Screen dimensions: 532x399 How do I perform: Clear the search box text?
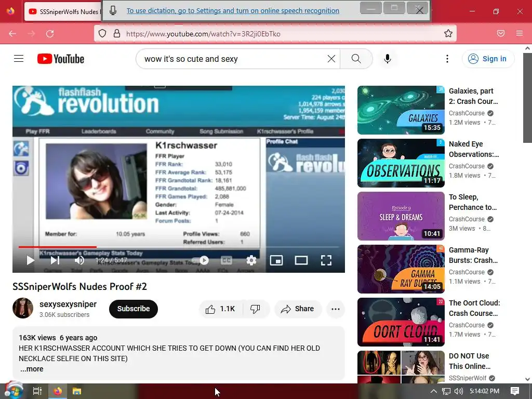[331, 59]
